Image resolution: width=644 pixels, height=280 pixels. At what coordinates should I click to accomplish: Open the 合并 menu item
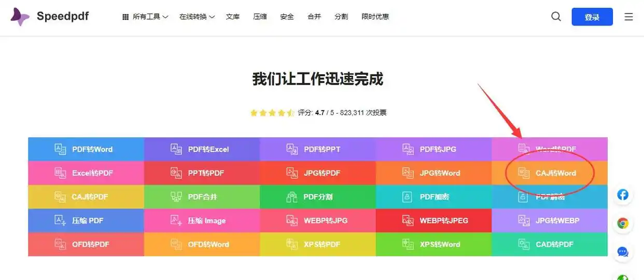(x=314, y=17)
